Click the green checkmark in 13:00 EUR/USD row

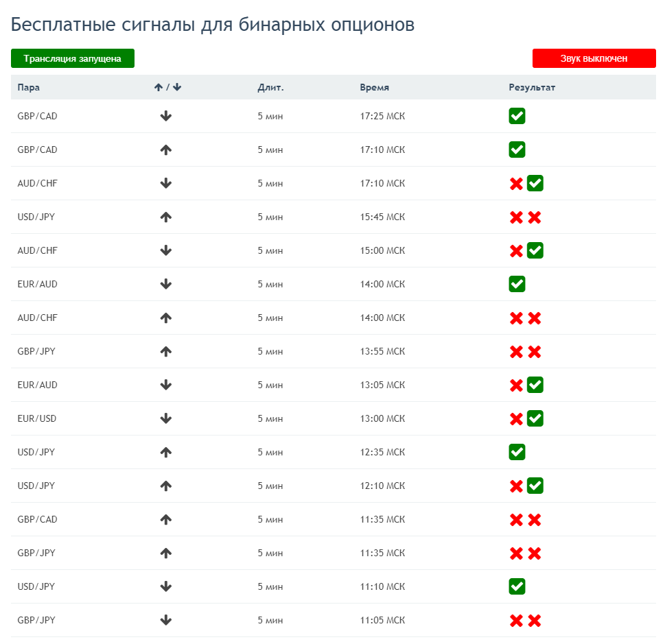[535, 418]
